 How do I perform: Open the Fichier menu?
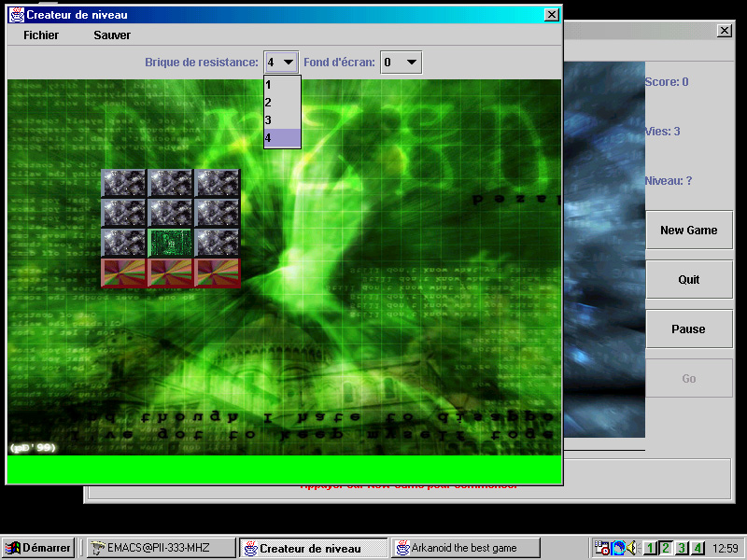coord(41,35)
